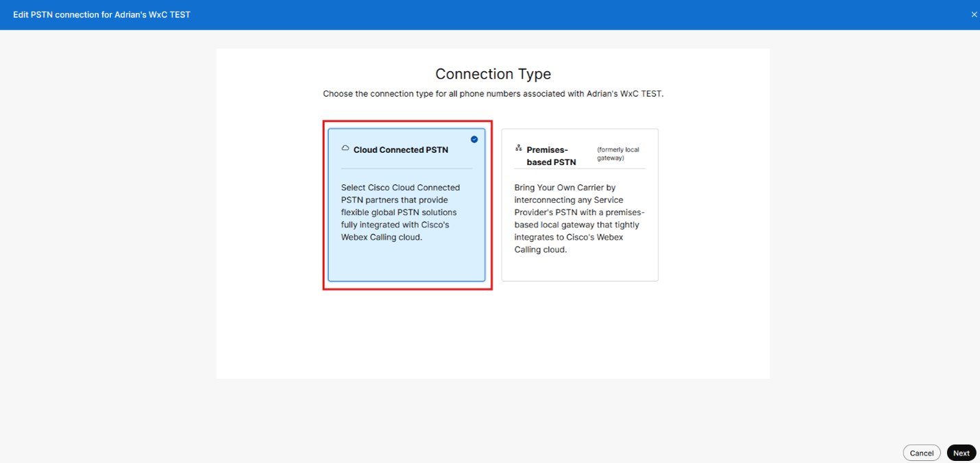Click the Connection Type heading
This screenshot has width=980, height=463.
click(x=493, y=74)
